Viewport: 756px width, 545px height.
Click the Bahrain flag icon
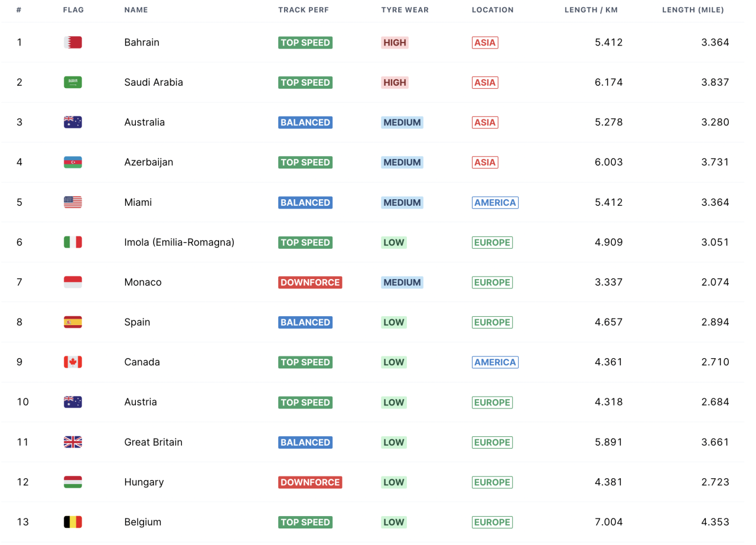tap(73, 43)
